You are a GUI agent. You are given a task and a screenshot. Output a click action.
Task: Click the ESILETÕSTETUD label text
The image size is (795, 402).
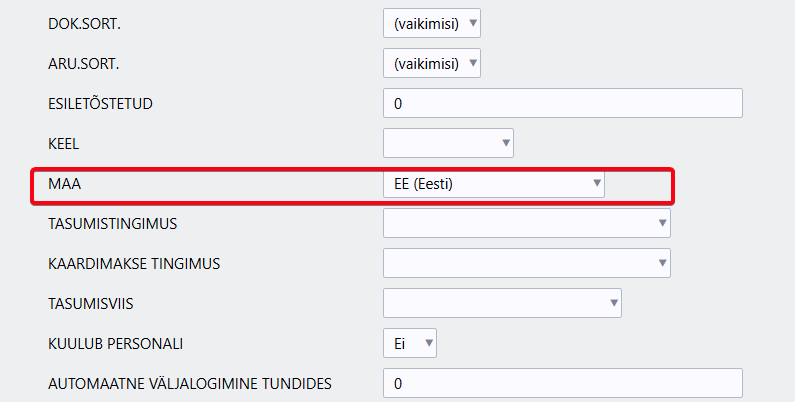click(100, 103)
